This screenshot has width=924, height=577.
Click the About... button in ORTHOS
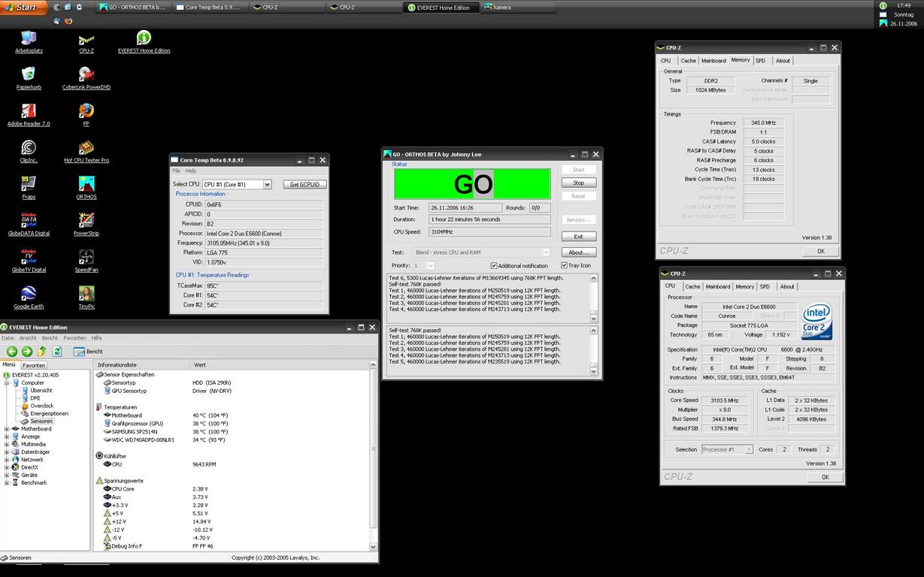pos(578,252)
